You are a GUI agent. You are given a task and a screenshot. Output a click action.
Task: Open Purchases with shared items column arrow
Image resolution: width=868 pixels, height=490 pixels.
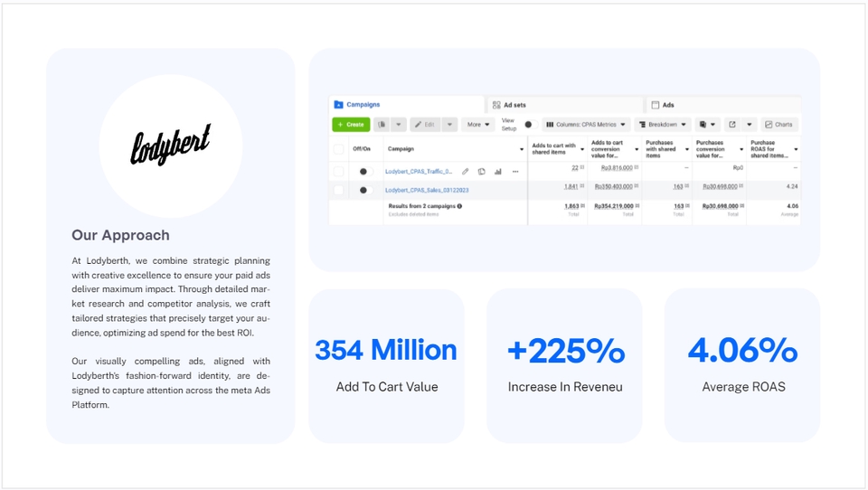687,149
